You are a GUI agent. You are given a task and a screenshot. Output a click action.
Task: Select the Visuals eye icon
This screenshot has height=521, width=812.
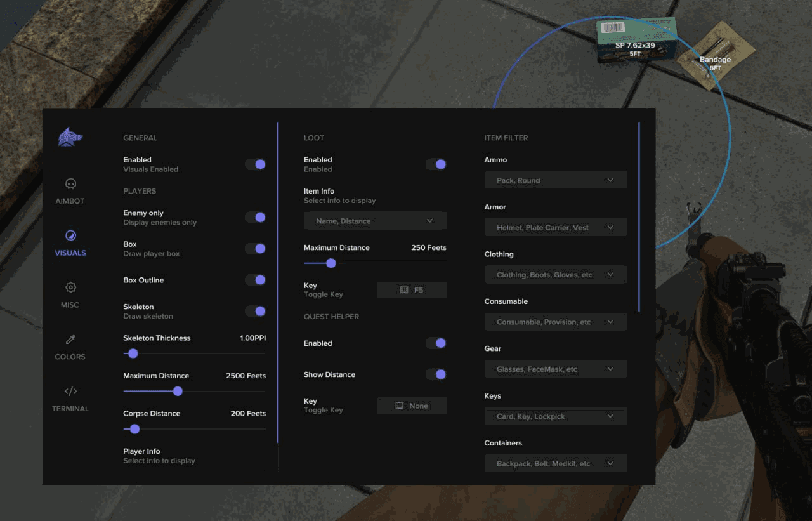point(70,236)
